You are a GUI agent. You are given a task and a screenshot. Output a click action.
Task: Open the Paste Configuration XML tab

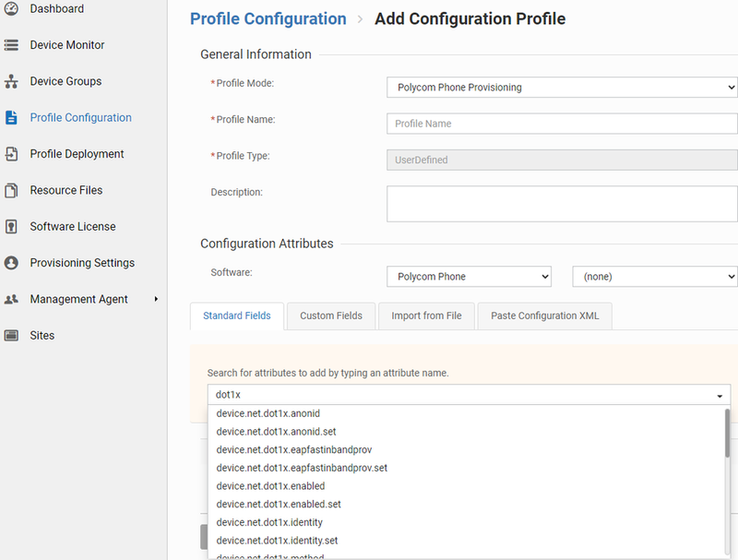545,316
